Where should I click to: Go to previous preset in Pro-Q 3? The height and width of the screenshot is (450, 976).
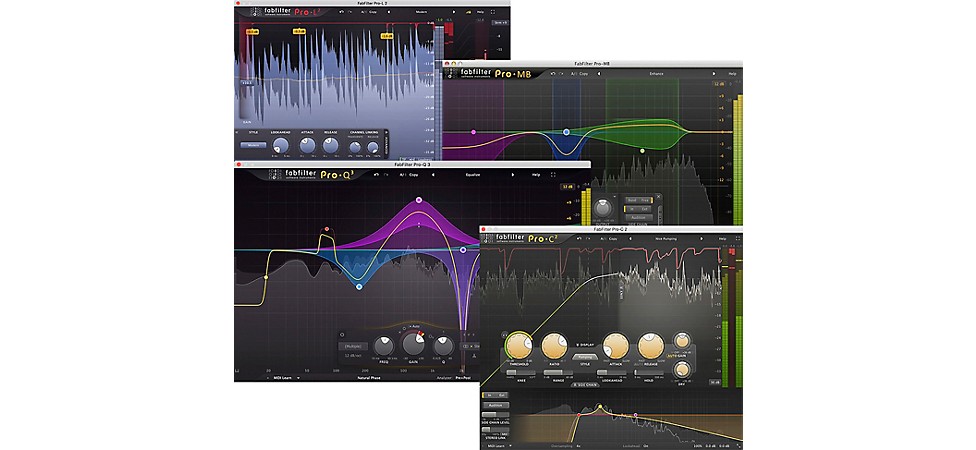pos(433,175)
